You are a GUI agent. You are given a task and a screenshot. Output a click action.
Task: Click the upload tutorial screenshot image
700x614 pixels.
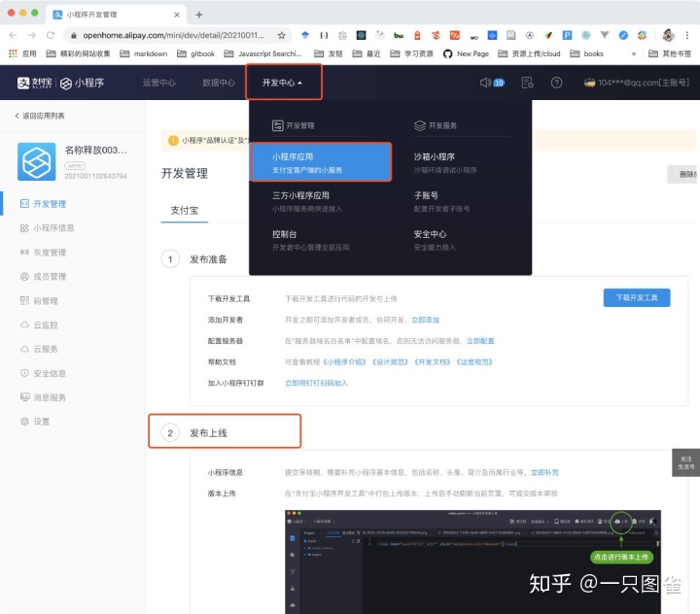472,562
